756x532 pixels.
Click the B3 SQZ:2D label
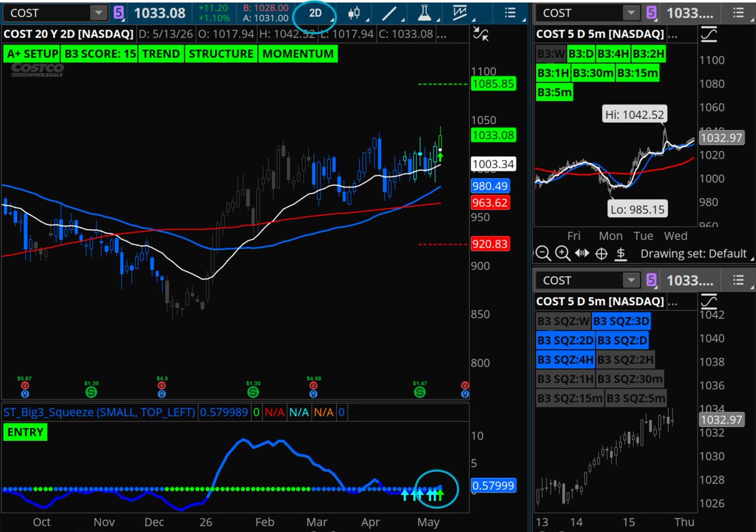(566, 340)
